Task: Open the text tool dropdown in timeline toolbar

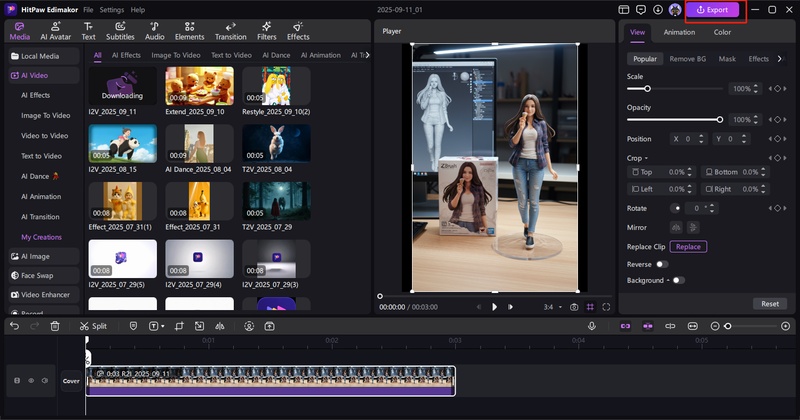Action: [163, 326]
